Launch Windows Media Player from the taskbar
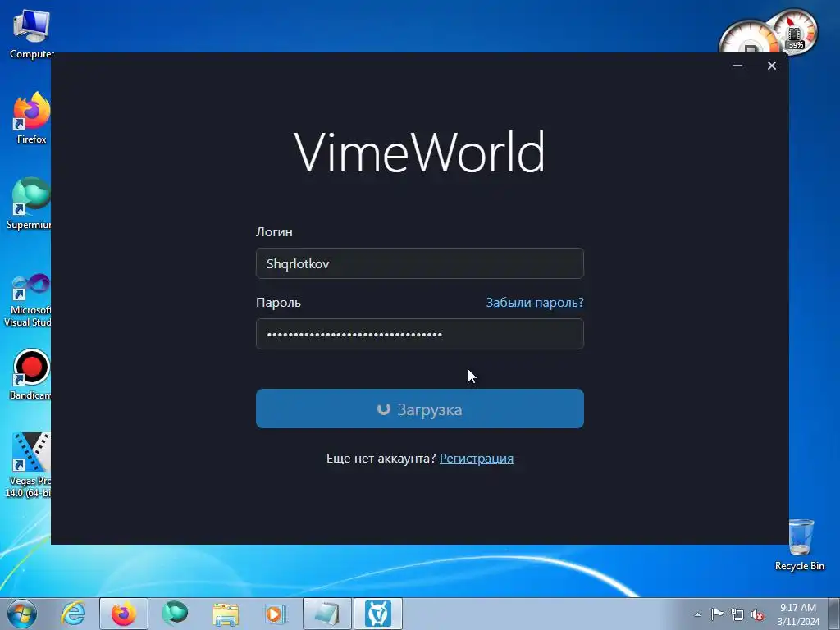The image size is (840, 630). click(x=276, y=614)
